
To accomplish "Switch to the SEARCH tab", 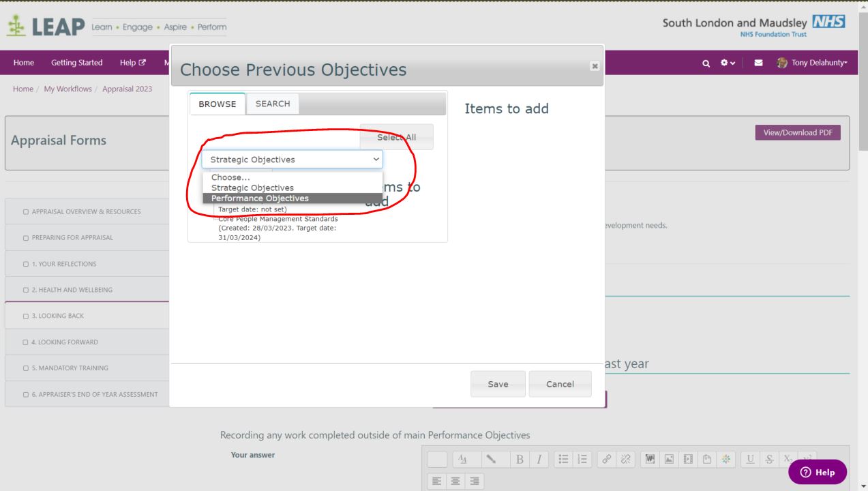I will (272, 104).
